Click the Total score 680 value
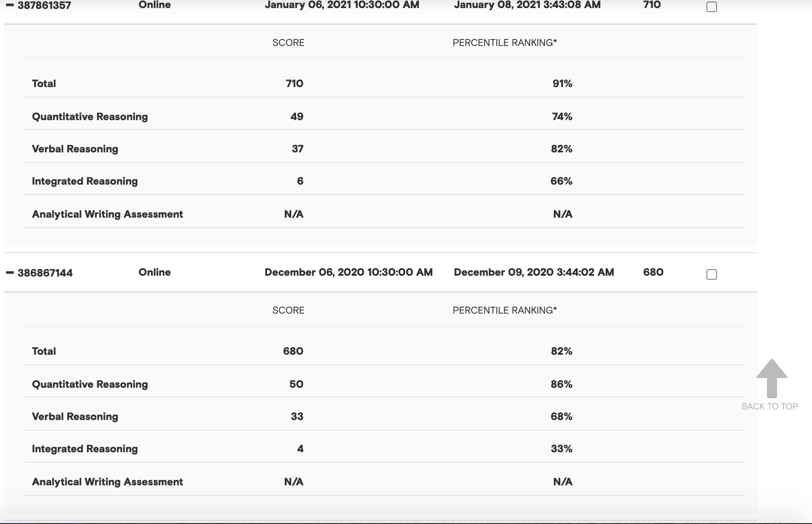This screenshot has width=812, height=524. click(293, 351)
